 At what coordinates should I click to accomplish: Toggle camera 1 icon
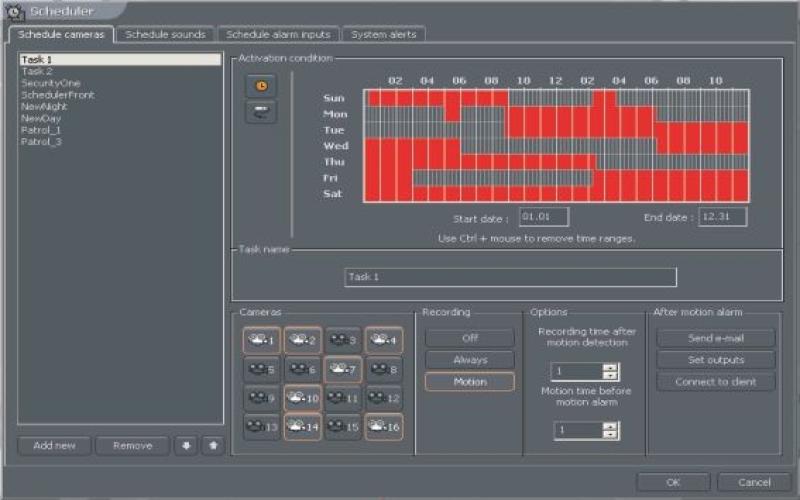click(262, 340)
